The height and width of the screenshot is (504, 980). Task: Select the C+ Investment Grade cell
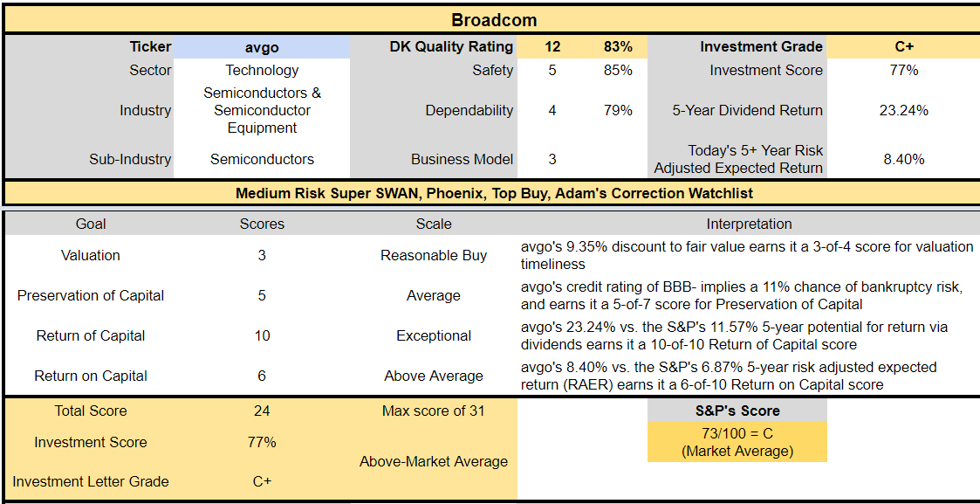[x=904, y=47]
